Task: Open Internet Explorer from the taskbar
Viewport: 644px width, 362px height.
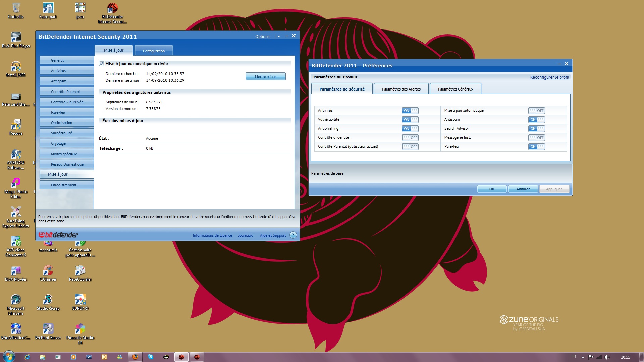Action: [27, 357]
